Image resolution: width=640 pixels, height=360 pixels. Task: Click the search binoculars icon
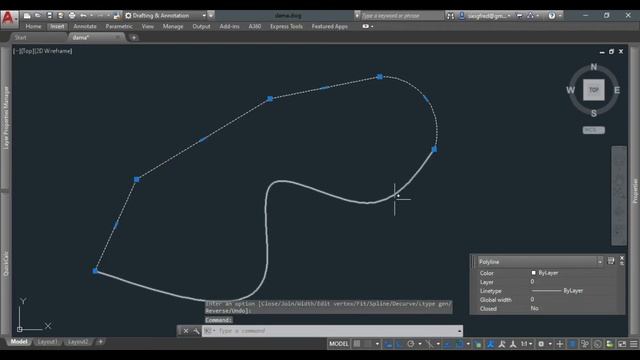[x=450, y=16]
